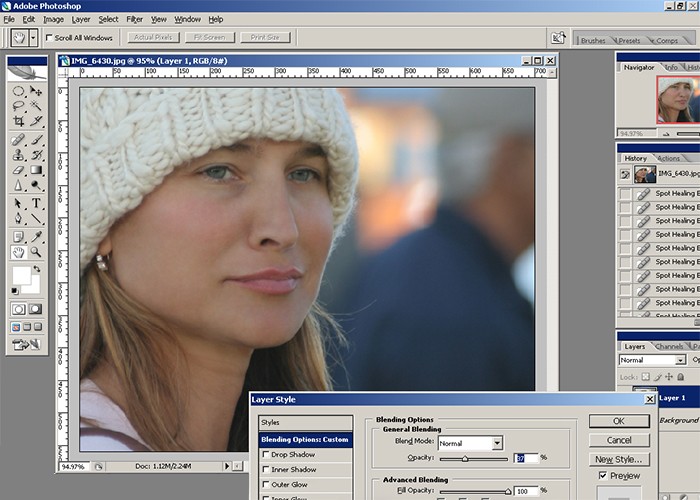Image resolution: width=700 pixels, height=500 pixels.
Task: Open the Image menu
Action: pos(54,19)
